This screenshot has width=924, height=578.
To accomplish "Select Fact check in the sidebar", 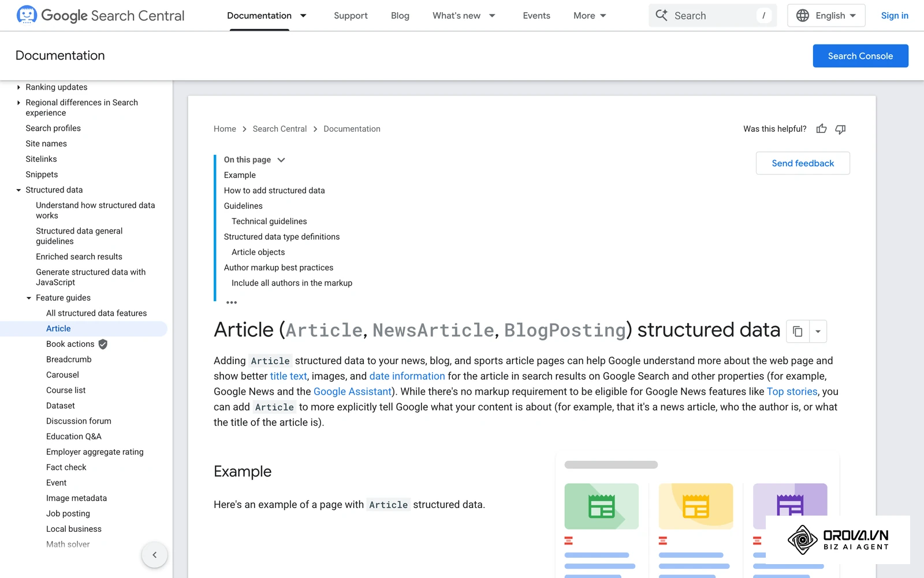I will tap(66, 468).
